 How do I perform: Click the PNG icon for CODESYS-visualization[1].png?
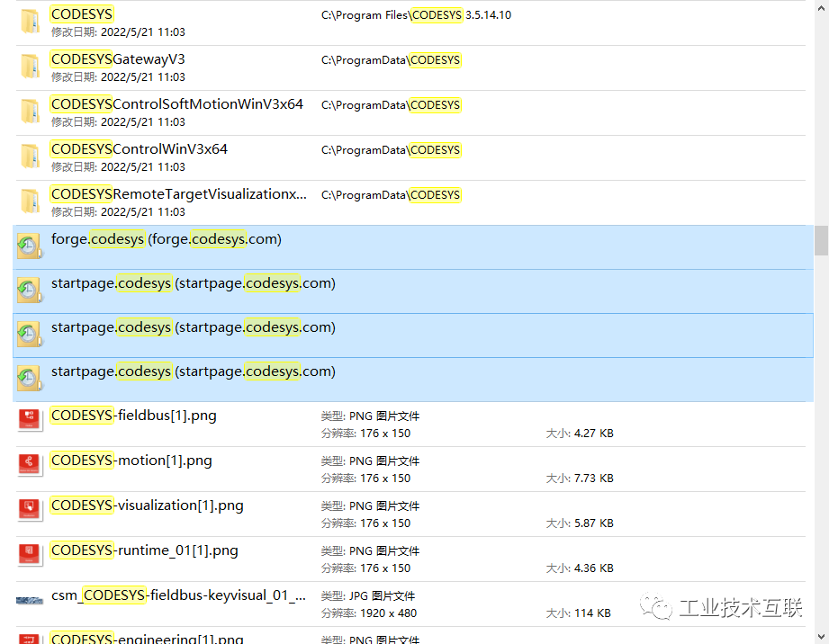(30, 510)
